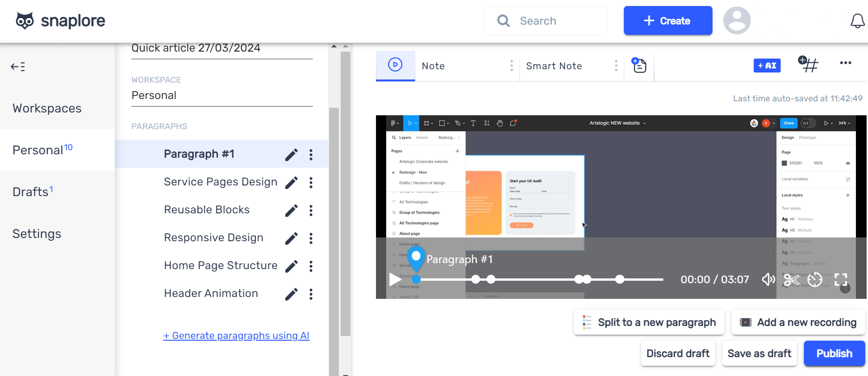Edit the Service Pages Design paragraph name
This screenshot has width=868, height=376.
[291, 183]
